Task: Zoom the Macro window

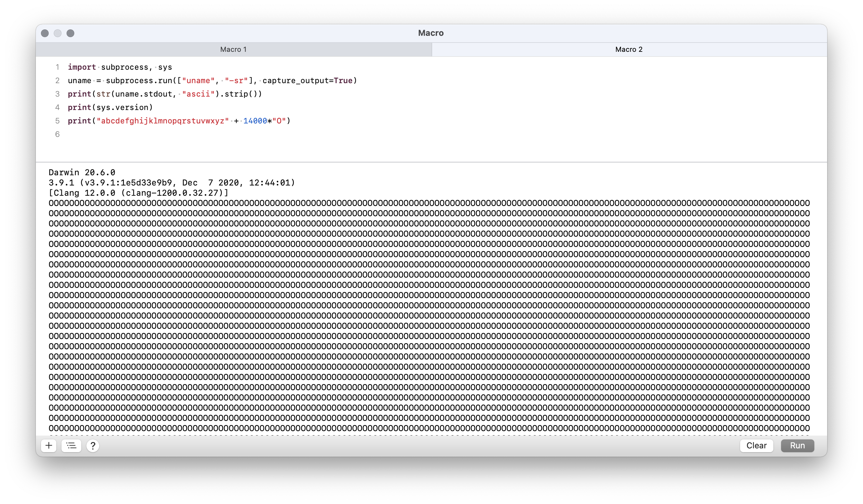Action: tap(70, 33)
